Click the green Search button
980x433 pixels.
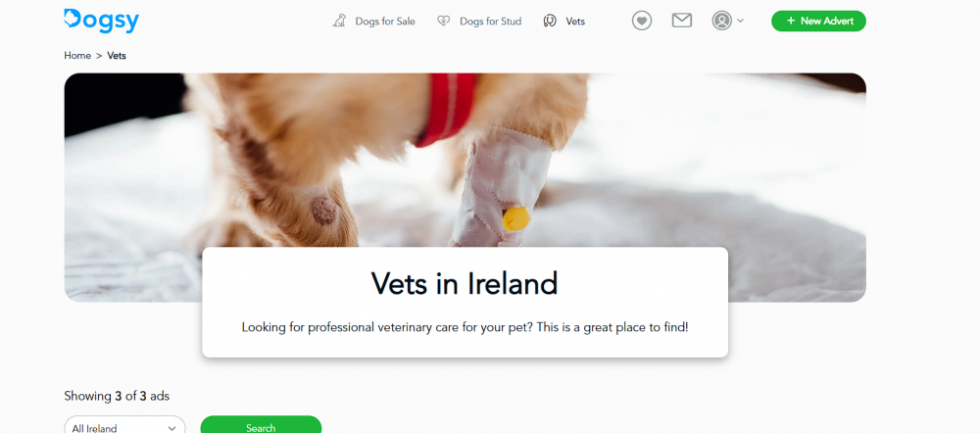click(261, 428)
